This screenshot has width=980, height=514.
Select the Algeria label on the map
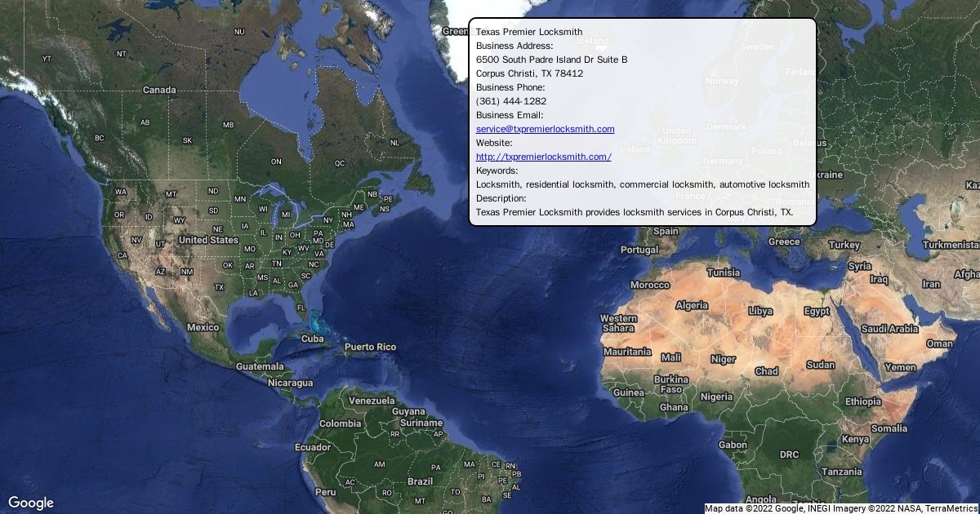[x=692, y=305]
